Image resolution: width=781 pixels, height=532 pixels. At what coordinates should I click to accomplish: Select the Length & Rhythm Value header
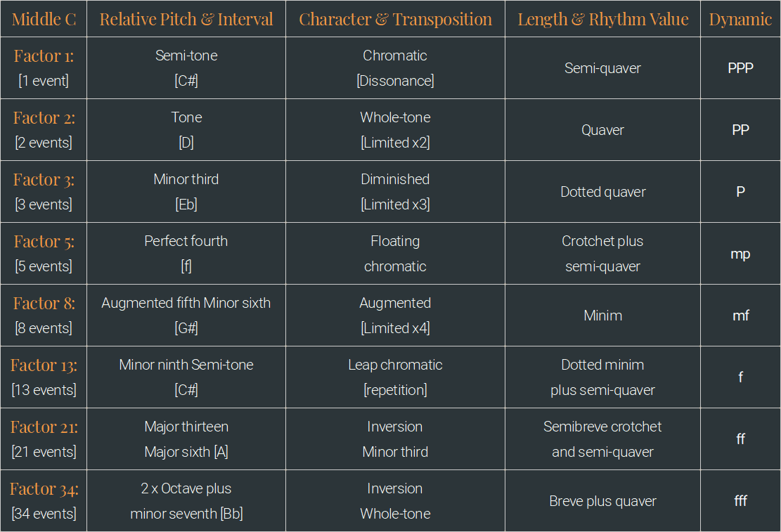click(602, 19)
